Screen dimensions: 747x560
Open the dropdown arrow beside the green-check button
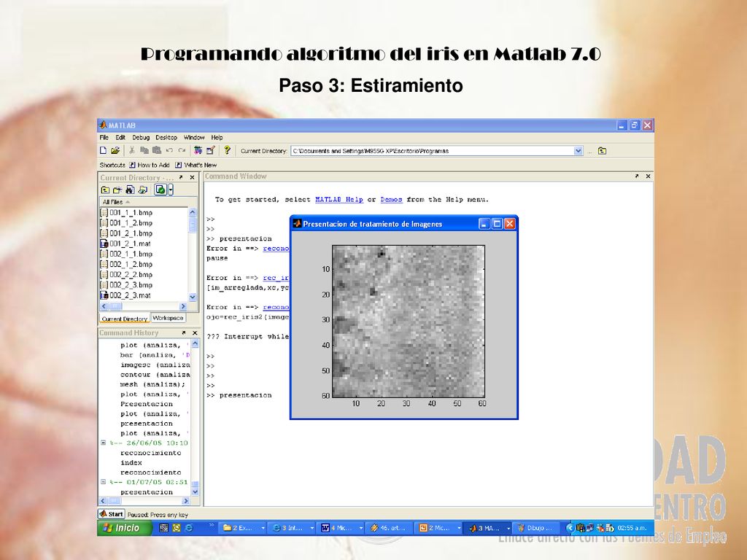tap(171, 190)
